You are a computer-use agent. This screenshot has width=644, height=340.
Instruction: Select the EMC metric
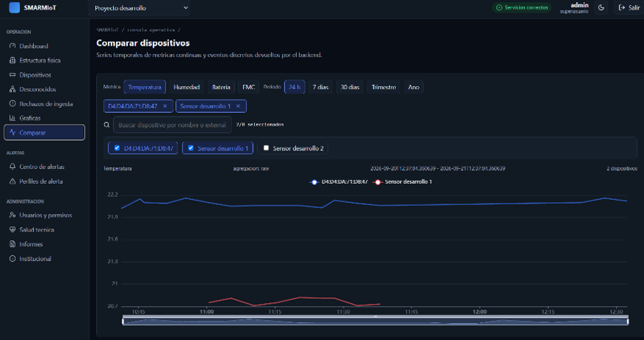(x=248, y=87)
